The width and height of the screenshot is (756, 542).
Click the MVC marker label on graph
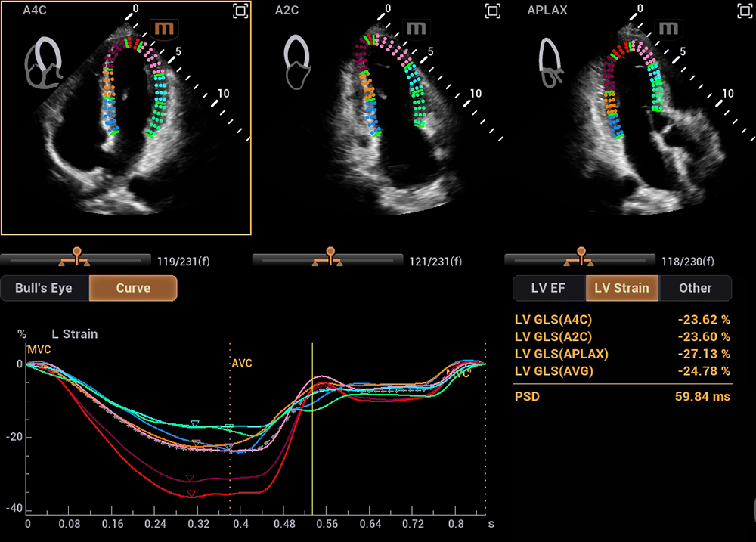(38, 350)
